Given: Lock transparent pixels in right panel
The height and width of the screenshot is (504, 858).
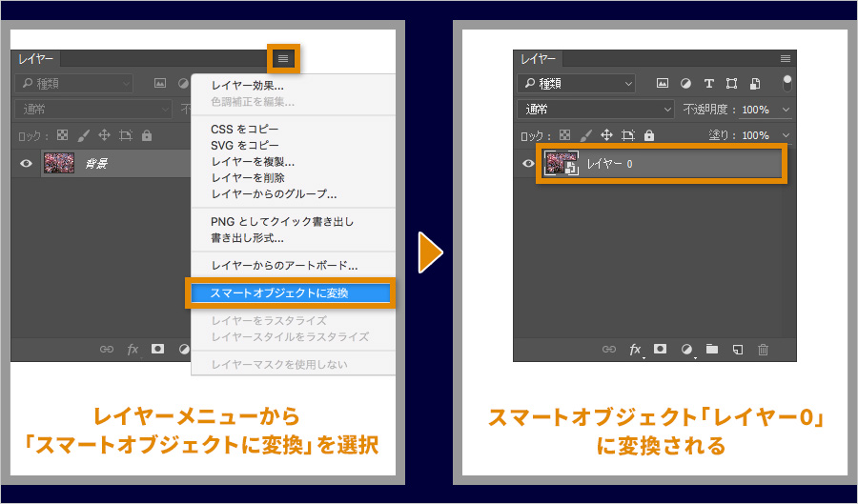Looking at the screenshot, I should tap(565, 135).
